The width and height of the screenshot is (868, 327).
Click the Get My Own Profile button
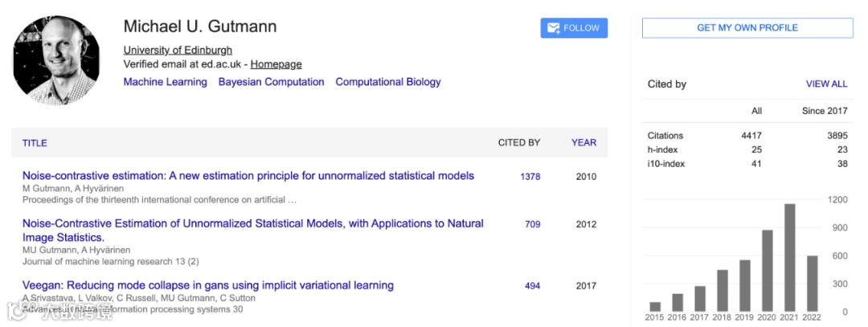click(x=747, y=28)
